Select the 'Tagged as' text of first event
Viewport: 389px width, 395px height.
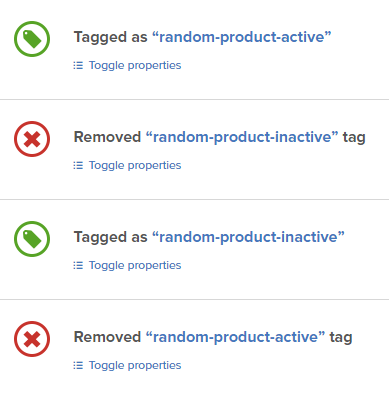(x=110, y=37)
